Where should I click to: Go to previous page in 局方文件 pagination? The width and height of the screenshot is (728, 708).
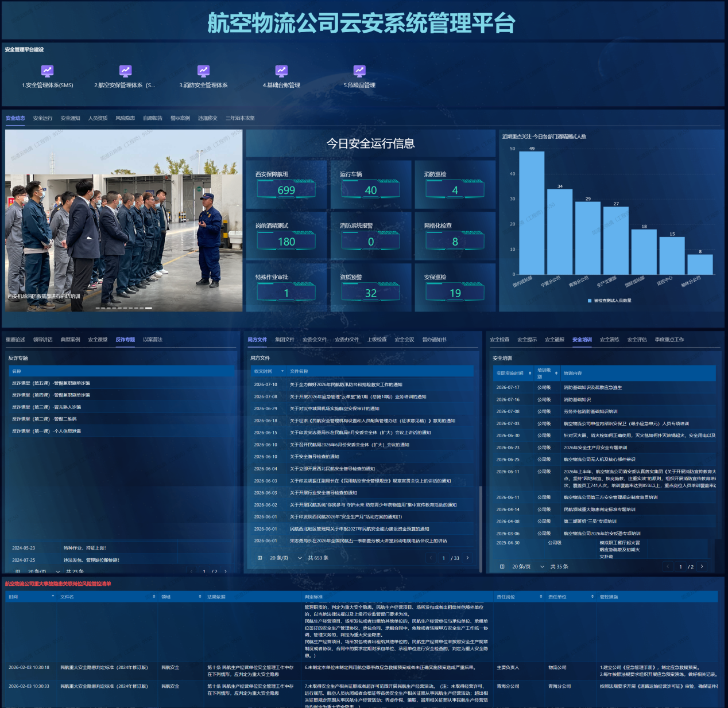pyautogui.click(x=431, y=558)
